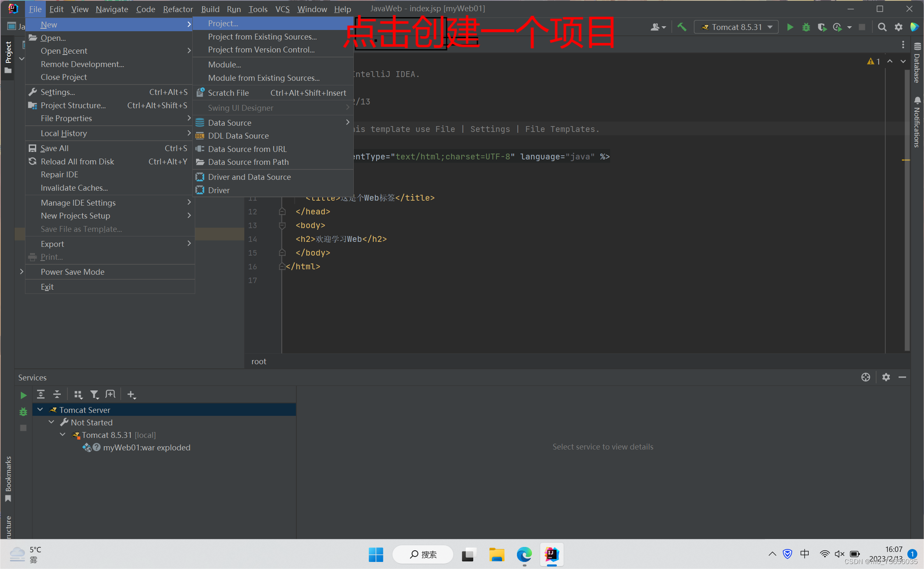Click Project Structure... menu entry
The width and height of the screenshot is (924, 569).
click(73, 105)
